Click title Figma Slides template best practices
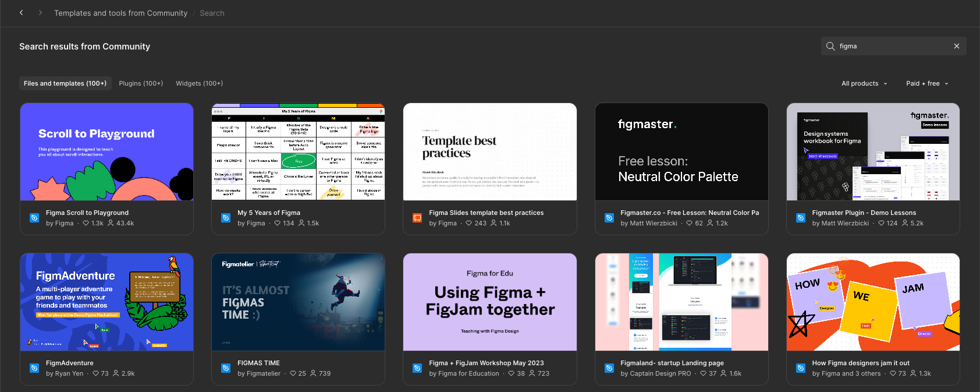Viewport: 980px width, 392px height. (487, 213)
